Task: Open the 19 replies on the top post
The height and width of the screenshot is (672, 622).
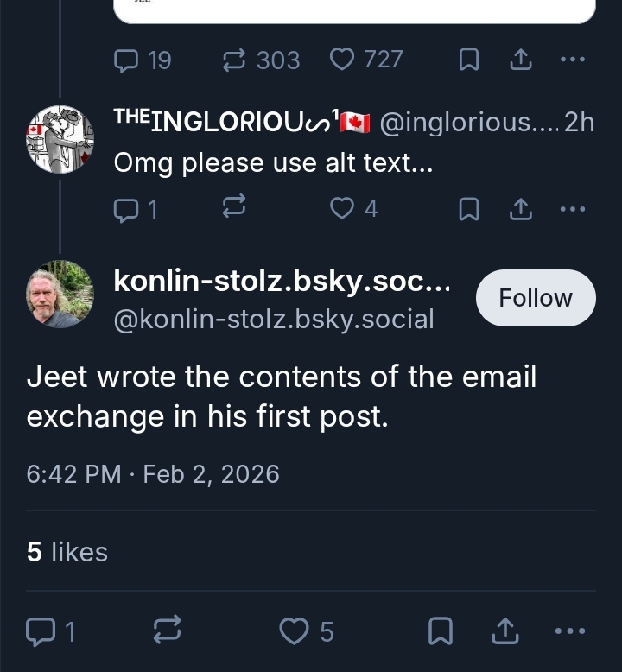Action: [x=126, y=60]
